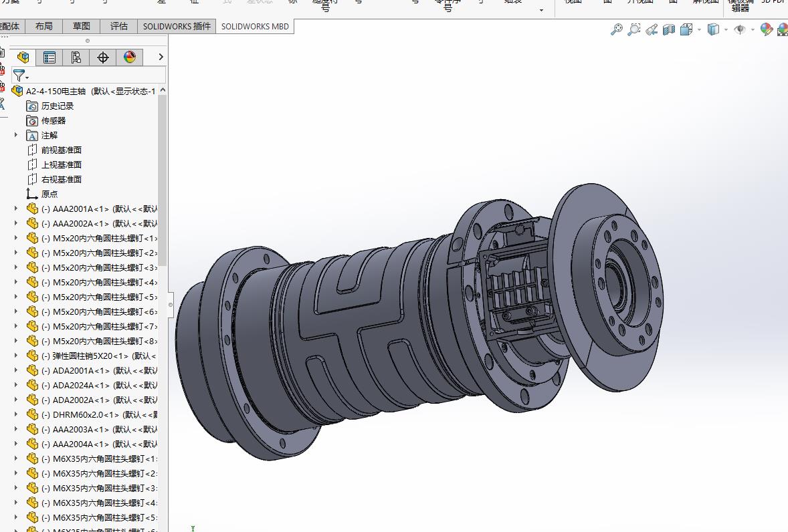Click the Display Style cube icon

713,29
